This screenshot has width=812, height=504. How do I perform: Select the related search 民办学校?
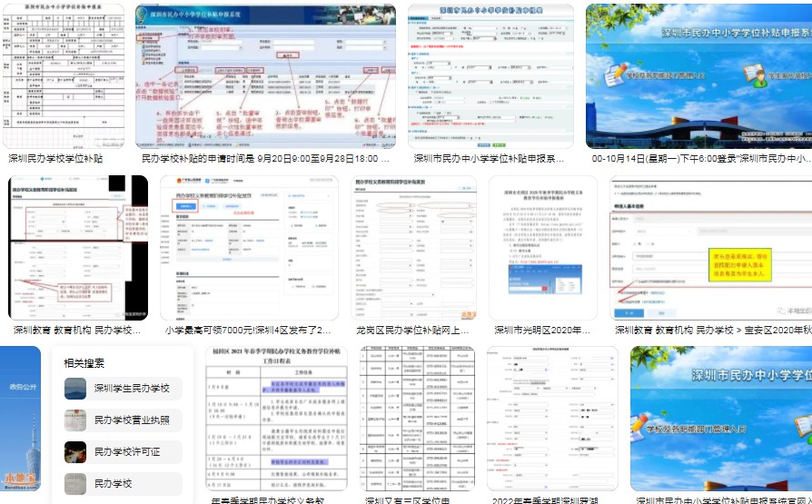tap(124, 484)
